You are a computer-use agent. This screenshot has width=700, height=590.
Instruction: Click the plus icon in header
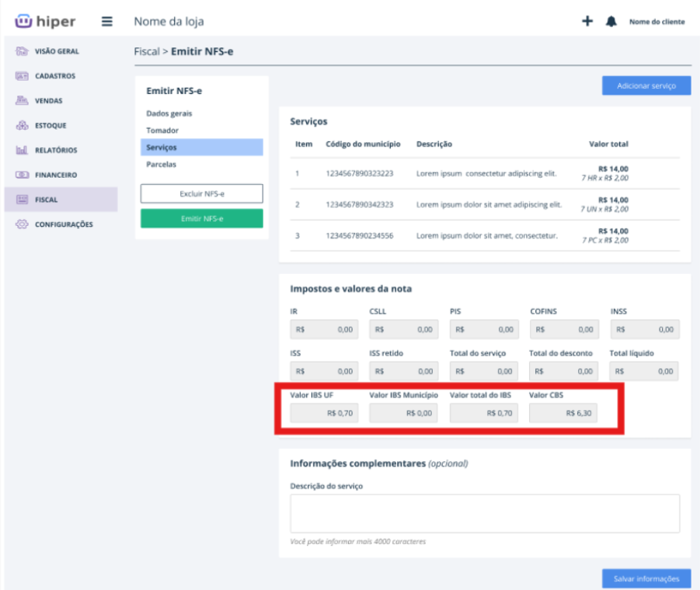pos(587,21)
